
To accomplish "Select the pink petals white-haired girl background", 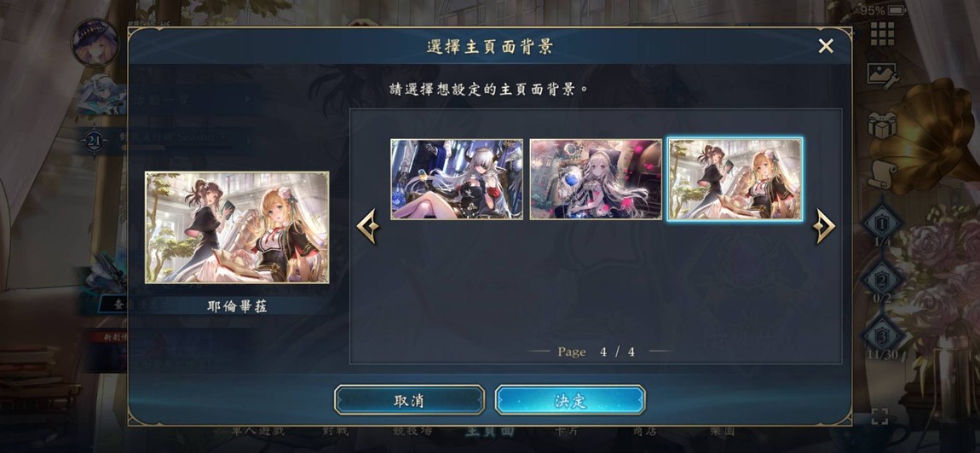I will (596, 179).
